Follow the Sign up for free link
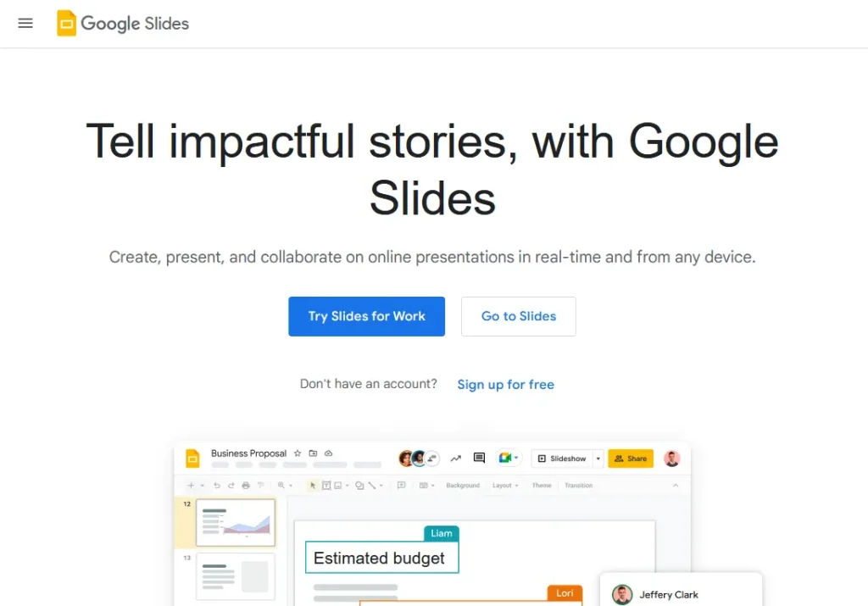The image size is (868, 606). click(505, 384)
